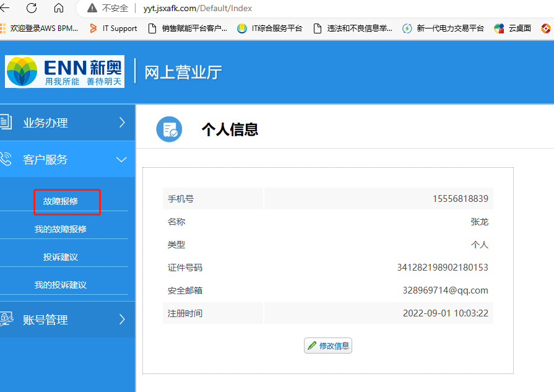Image resolution: width=554 pixels, height=392 pixels.
Task: Click the 修改信息 button
Action: (328, 346)
